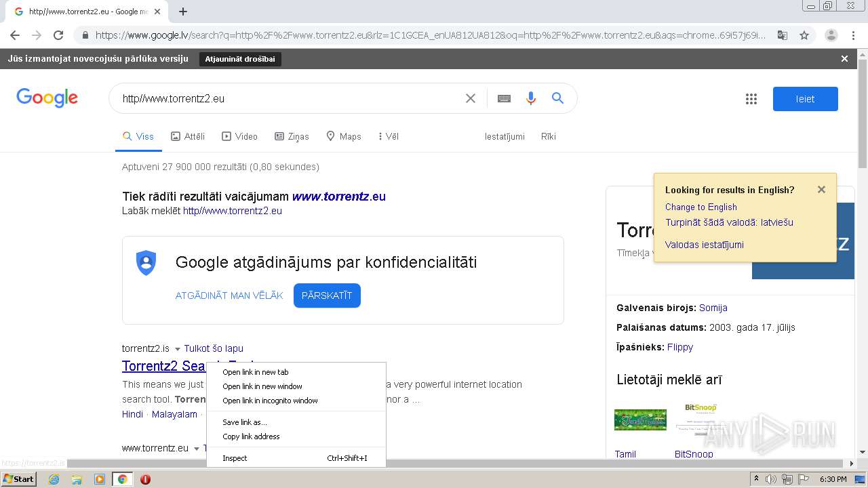This screenshot has height=488, width=868.
Task: Click the 'Tulkot šo lapu' translate link
Action: pos(214,348)
